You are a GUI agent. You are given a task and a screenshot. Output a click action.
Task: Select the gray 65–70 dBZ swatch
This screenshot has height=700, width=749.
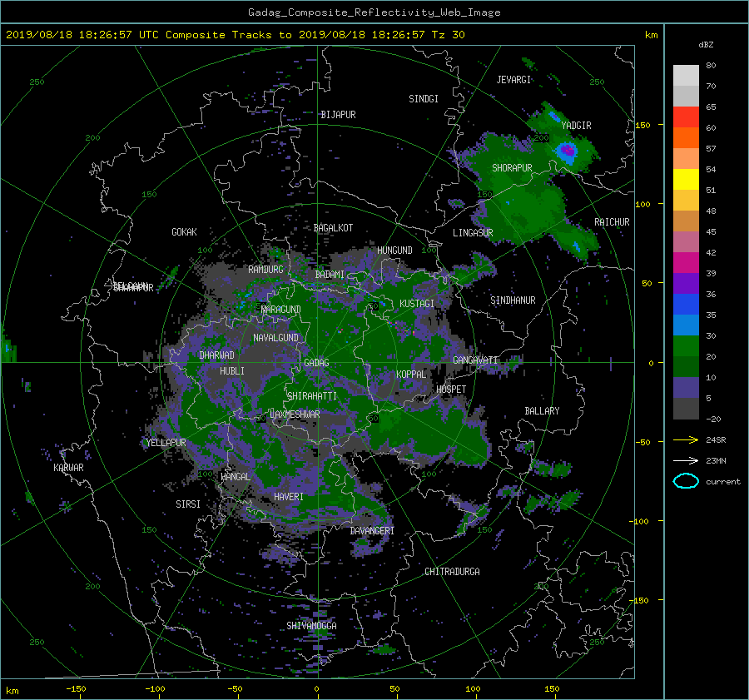686,96
